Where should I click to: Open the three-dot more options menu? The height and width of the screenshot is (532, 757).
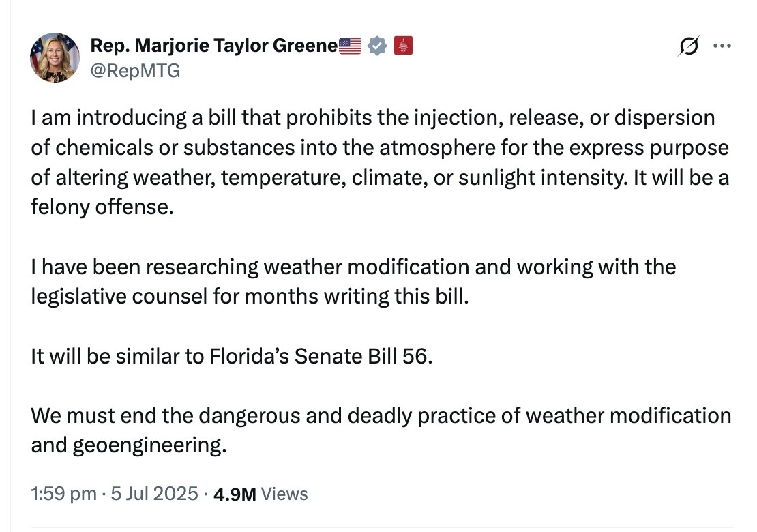[x=722, y=46]
